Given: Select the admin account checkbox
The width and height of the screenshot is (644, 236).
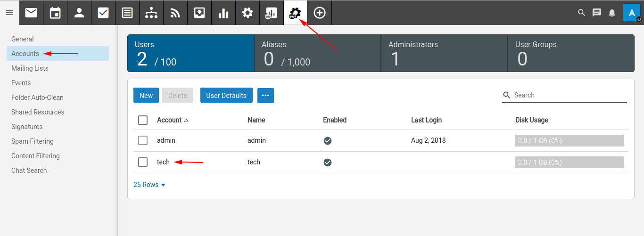Looking at the screenshot, I should 143,140.
